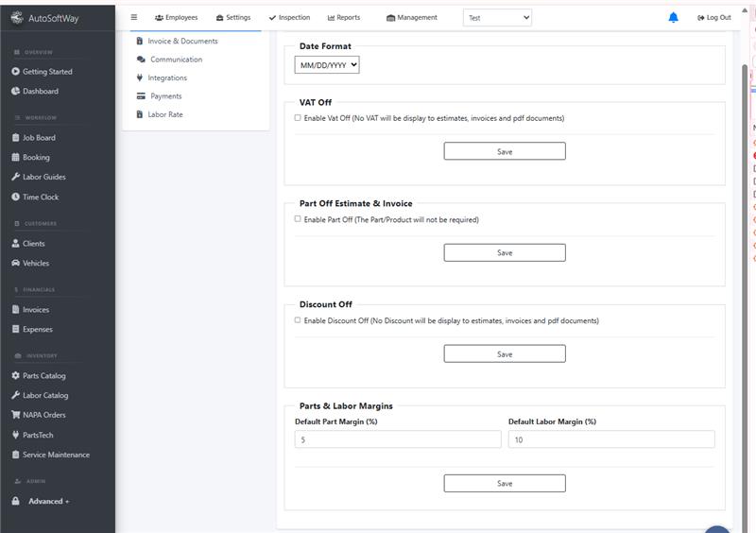The image size is (756, 533).
Task: Click the Log Out link
Action: [713, 17]
